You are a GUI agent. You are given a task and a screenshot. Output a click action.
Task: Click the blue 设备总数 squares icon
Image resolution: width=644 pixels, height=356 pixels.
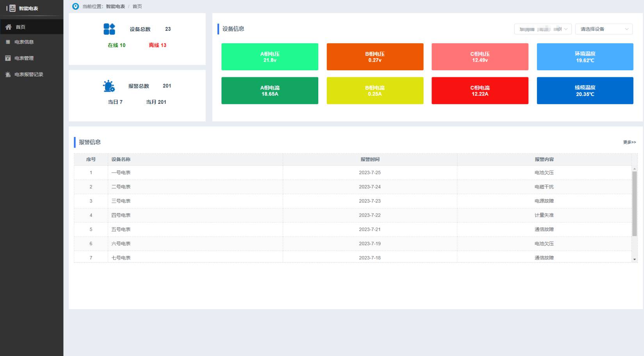[109, 29]
